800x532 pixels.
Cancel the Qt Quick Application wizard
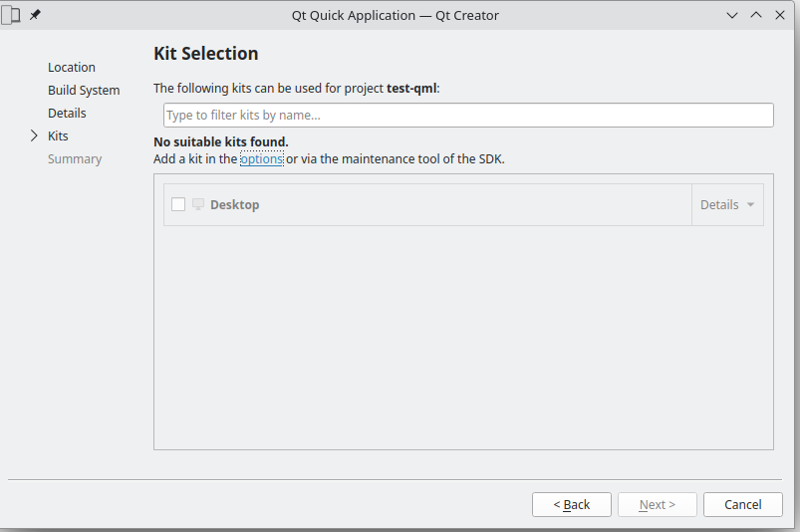[743, 504]
